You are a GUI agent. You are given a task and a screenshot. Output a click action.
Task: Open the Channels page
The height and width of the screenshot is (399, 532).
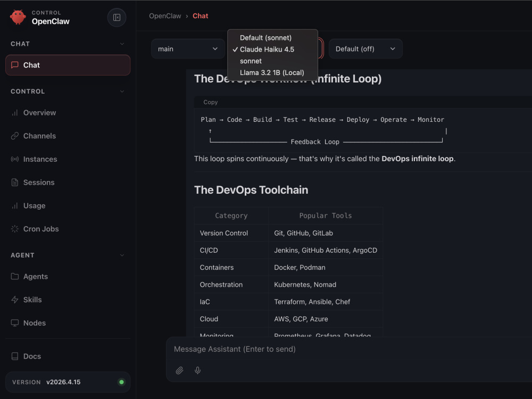(68, 136)
